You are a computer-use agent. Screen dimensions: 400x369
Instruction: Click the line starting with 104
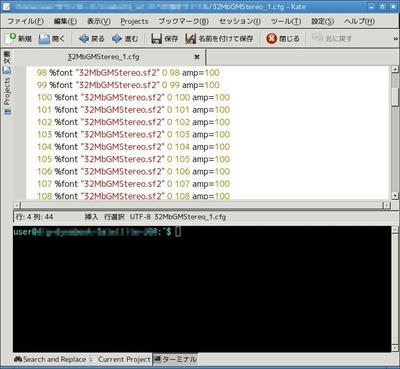click(x=133, y=147)
